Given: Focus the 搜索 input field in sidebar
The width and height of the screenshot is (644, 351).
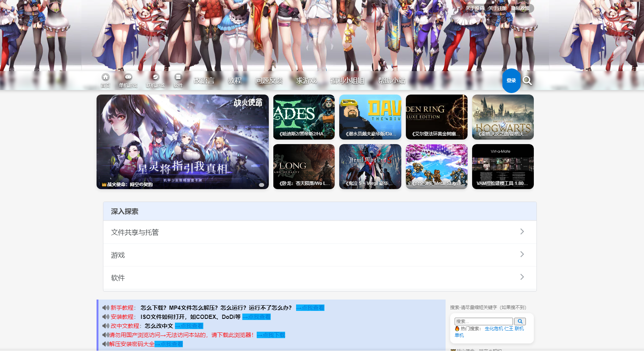Looking at the screenshot, I should click(x=483, y=321).
